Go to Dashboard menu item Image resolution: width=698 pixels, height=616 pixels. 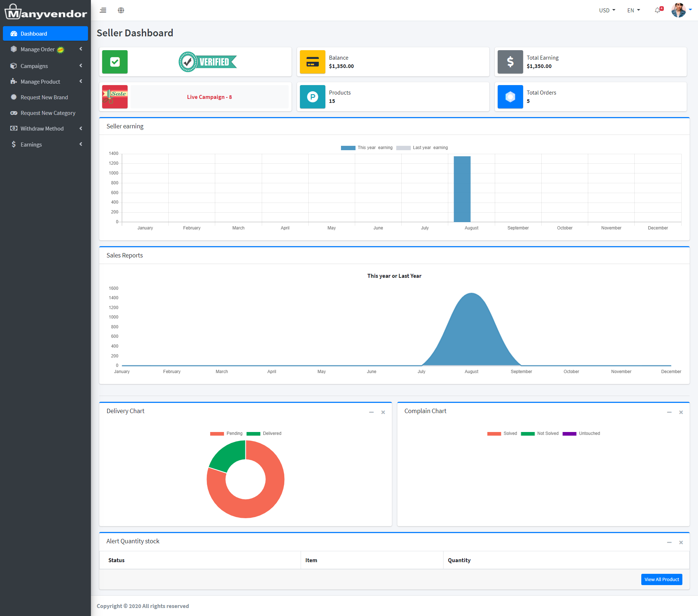coord(45,33)
